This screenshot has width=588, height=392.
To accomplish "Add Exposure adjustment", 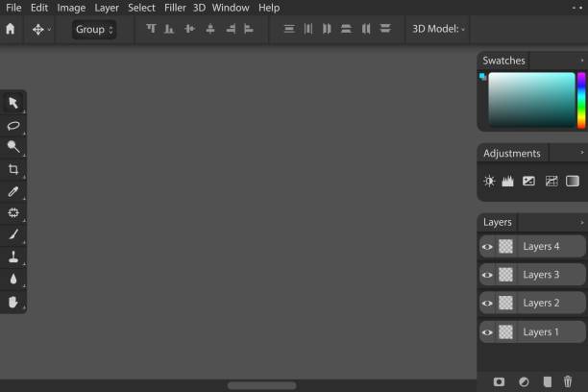I will coord(528,182).
